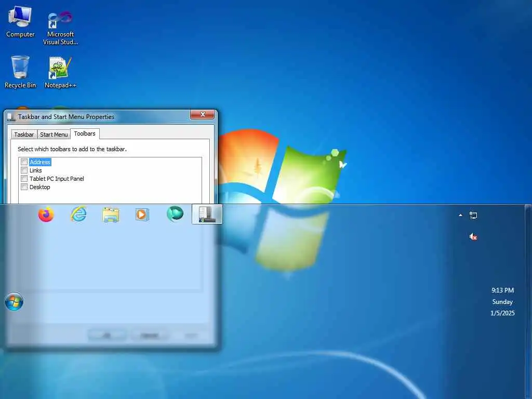Check the Desktop toolbar checkbox
This screenshot has height=399, width=532.
[24, 187]
